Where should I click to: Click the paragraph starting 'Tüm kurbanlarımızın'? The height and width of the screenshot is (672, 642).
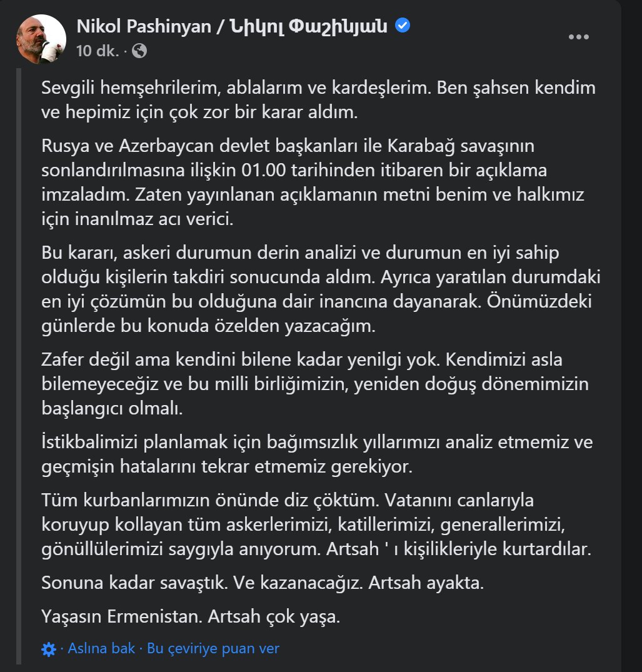coord(316,524)
